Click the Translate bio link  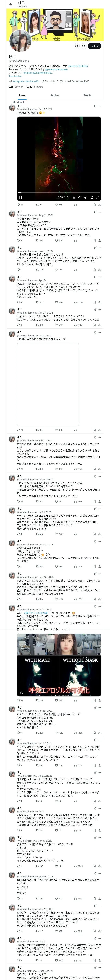coord(15,76)
